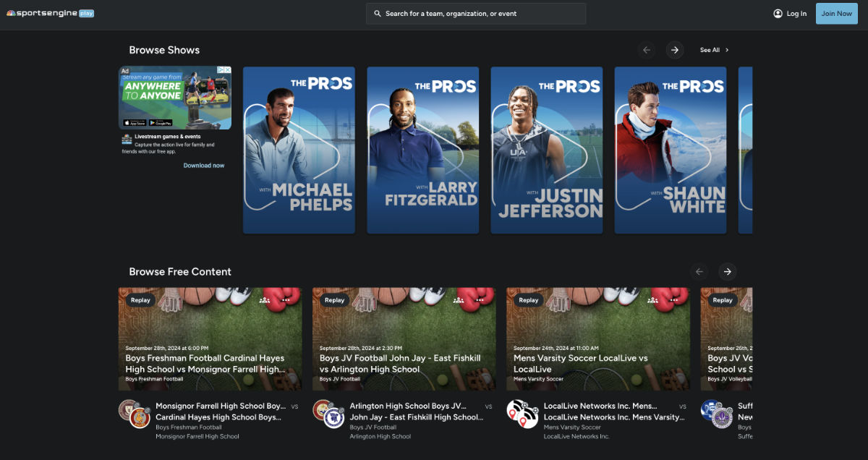The image size is (868, 460).
Task: Focus the team, organization, or event search field
Action: (x=476, y=14)
